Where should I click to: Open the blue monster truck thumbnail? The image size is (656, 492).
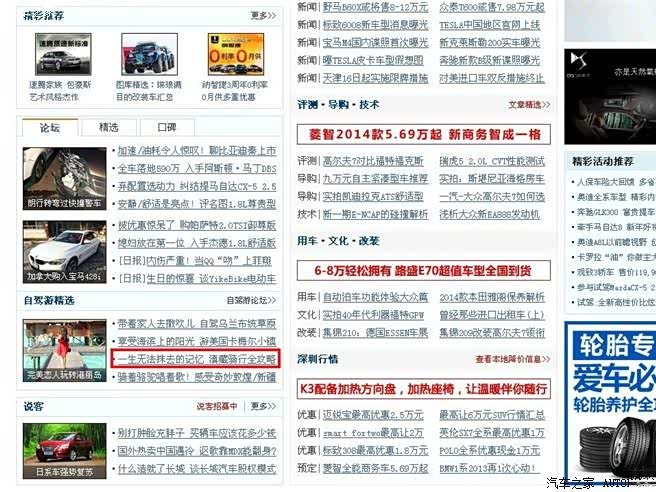coord(149,54)
